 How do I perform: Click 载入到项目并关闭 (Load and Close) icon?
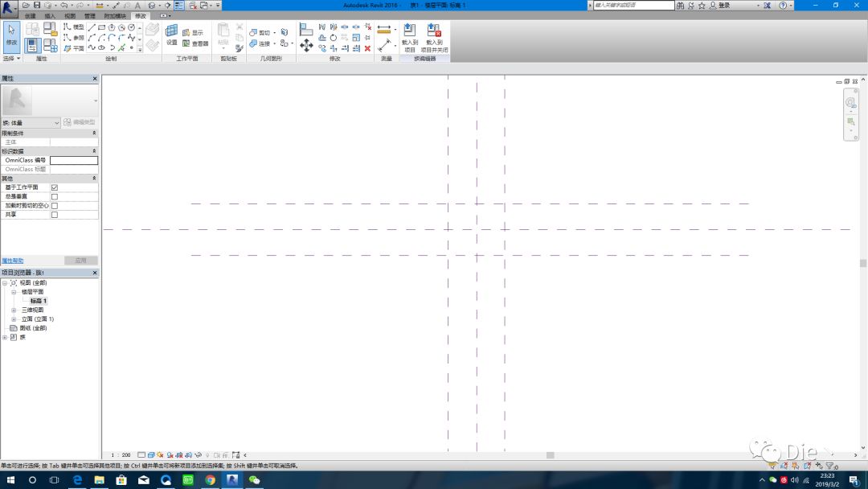(x=434, y=38)
